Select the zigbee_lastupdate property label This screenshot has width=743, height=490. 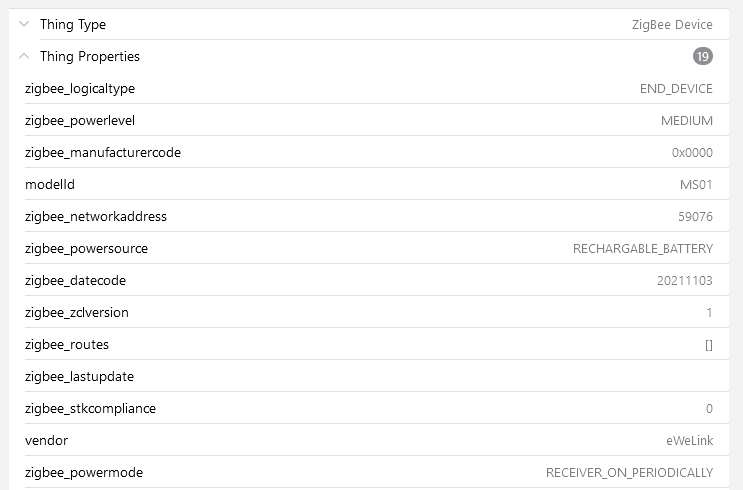(79, 377)
